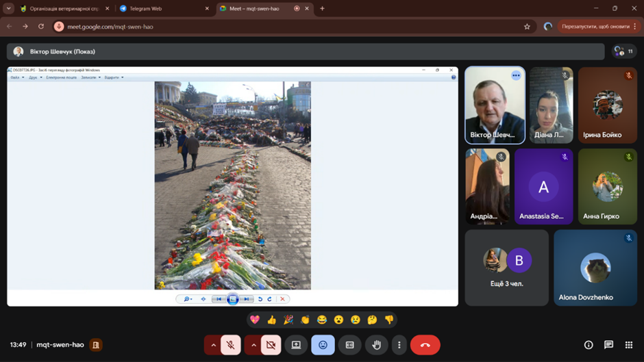Screen dimensions: 644x362
Task: Click the emoji reactions smiley button
Action: (323, 345)
